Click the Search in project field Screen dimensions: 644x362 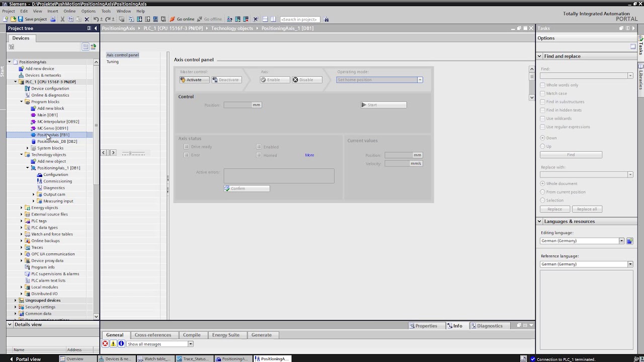299,19
